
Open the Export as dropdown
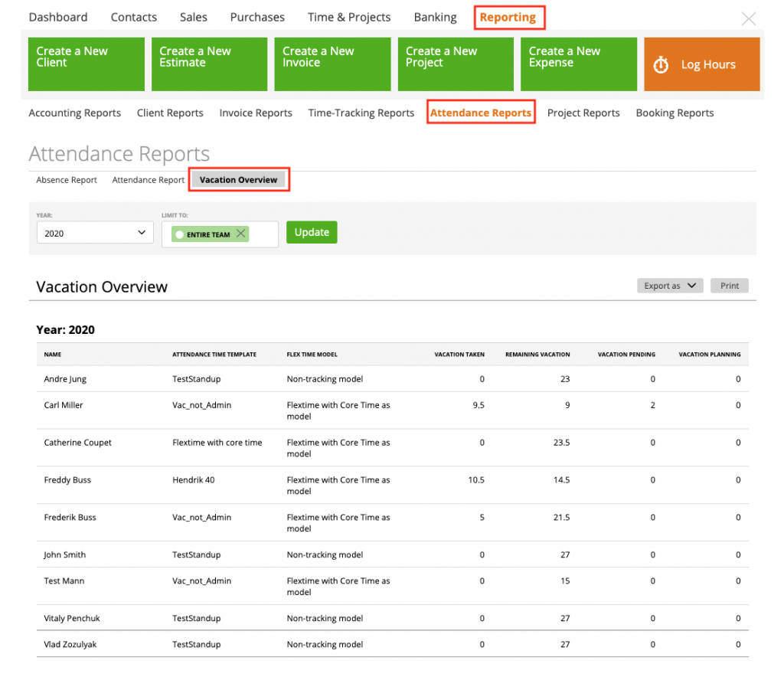click(x=669, y=285)
